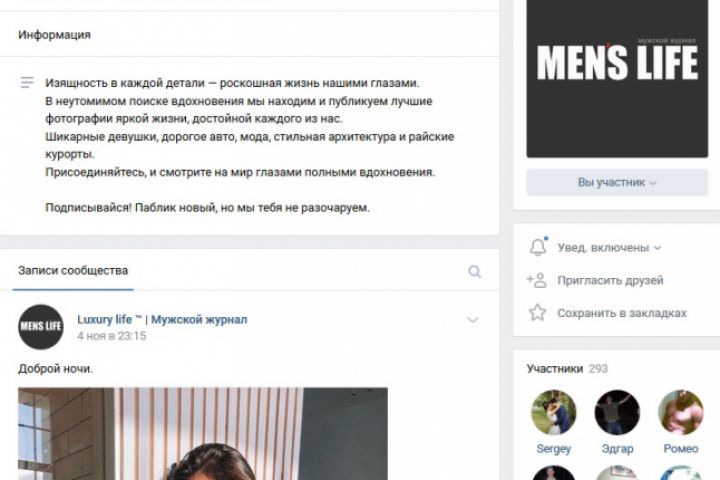The image size is (720, 480).
Task: Open the post options chevron menu
Action: 472,320
